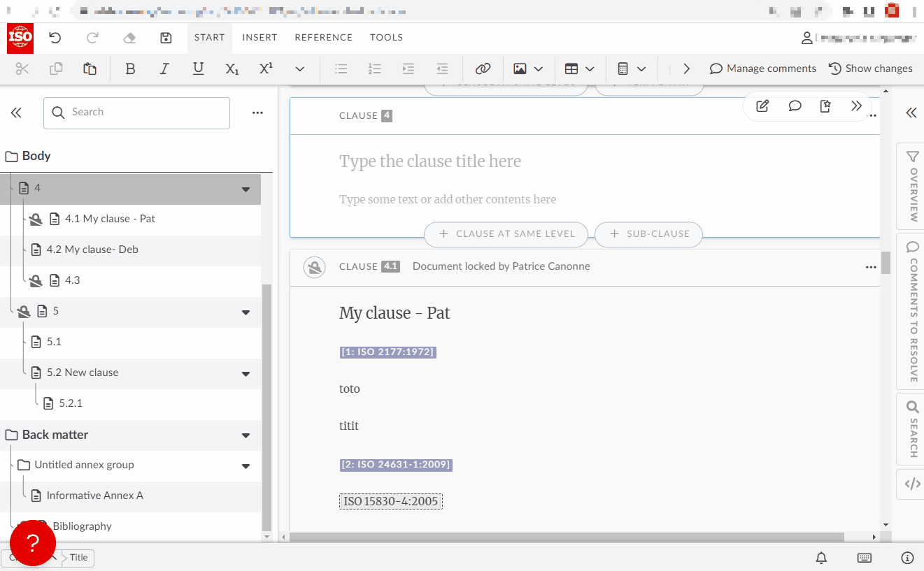Viewport: 924px width, 571px height.
Task: Click in the clause title placeholder field
Action: [430, 161]
